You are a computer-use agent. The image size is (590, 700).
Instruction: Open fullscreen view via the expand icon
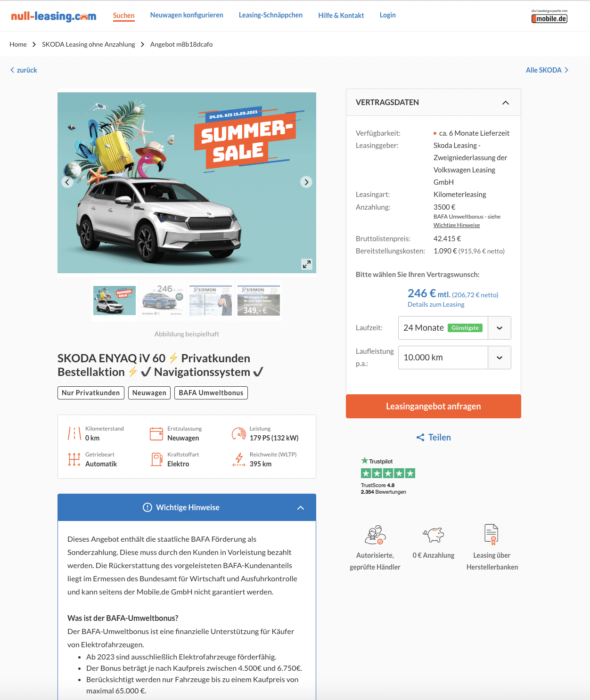point(307,264)
